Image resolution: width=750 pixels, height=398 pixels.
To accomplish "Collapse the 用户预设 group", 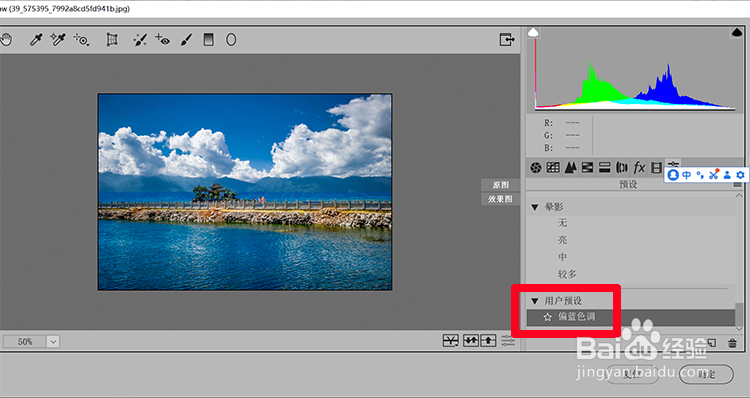I will tap(535, 301).
